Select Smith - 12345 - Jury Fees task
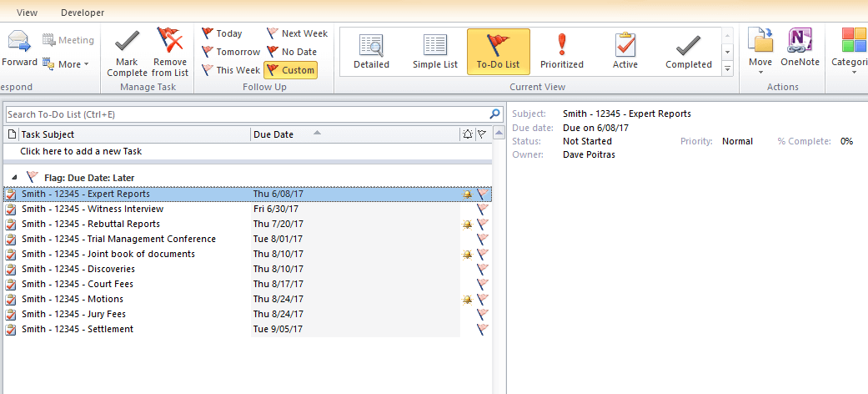Screen dimensions: 868x394 [248, 314]
